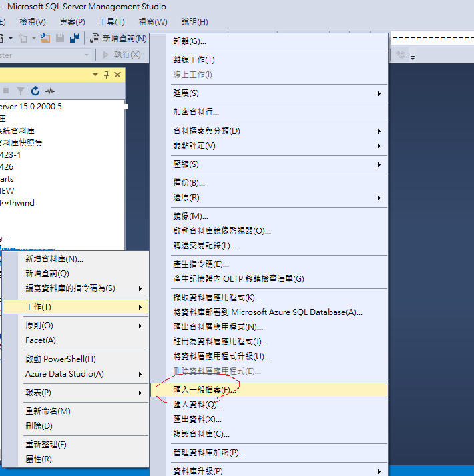Click the Save All toolbar icon

tap(74, 38)
